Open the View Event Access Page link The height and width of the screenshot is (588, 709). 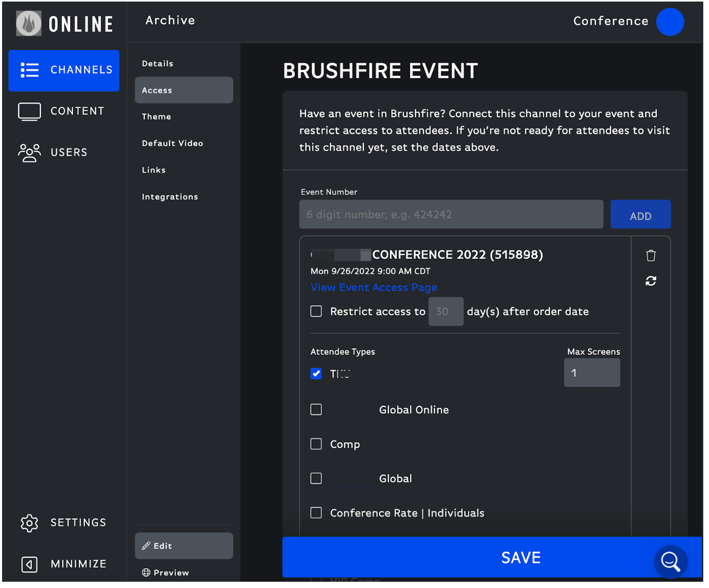coord(374,287)
